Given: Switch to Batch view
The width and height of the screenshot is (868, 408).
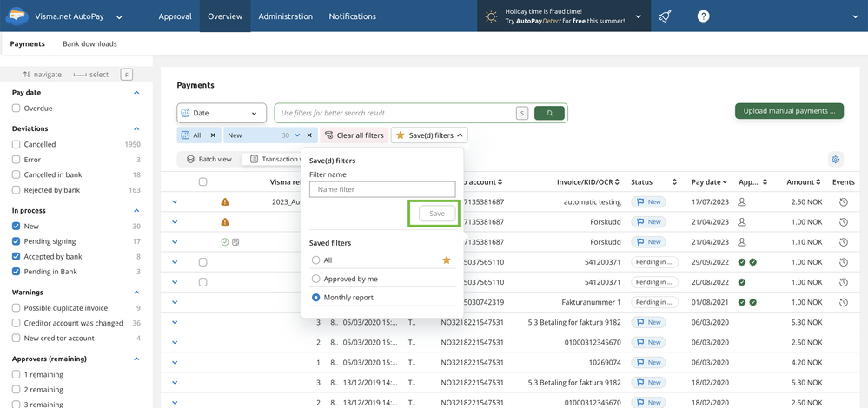Looking at the screenshot, I should 209,160.
